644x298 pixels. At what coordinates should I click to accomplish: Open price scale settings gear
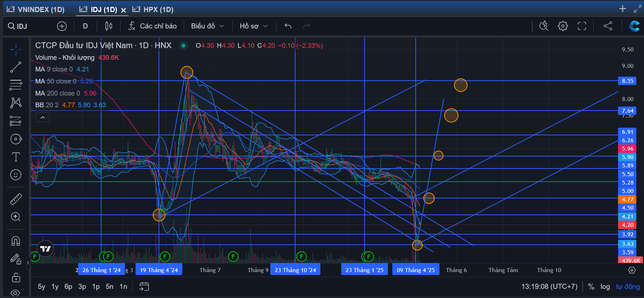point(632,270)
